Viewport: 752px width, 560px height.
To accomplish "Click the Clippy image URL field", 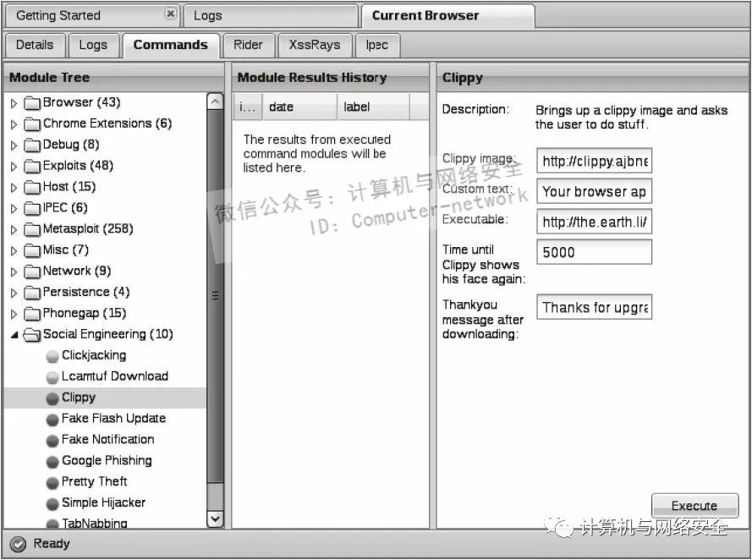I will pyautogui.click(x=594, y=161).
